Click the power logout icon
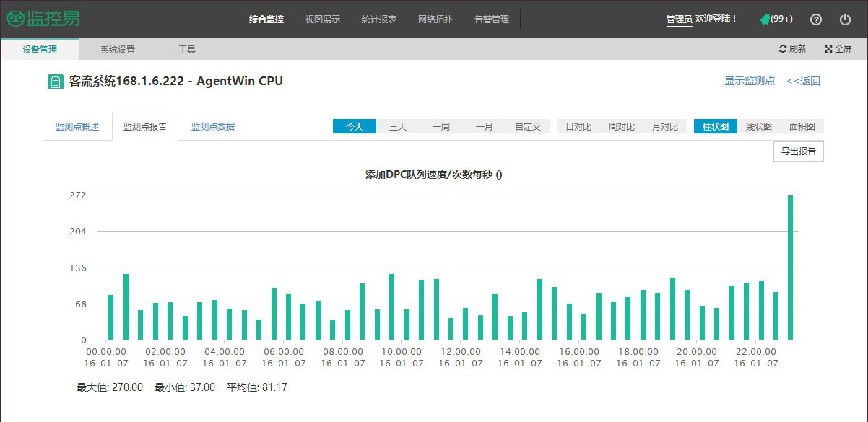 (x=845, y=19)
